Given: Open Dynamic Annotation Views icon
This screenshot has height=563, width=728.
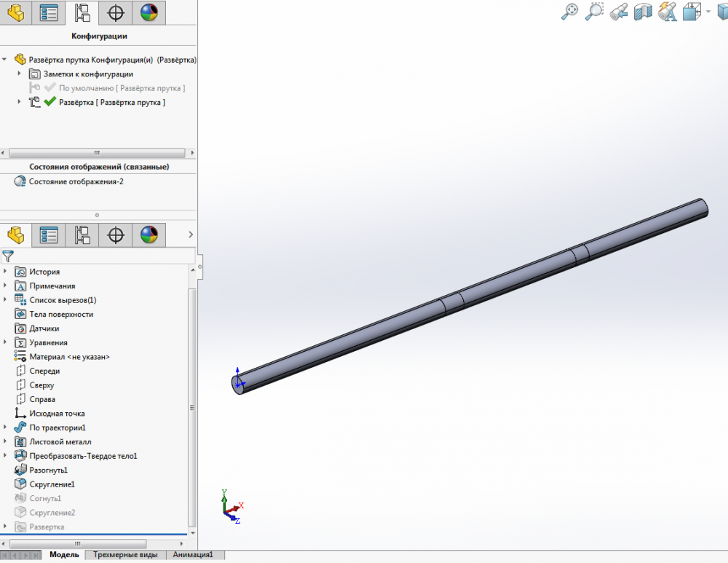Looking at the screenshot, I should pos(667,11).
